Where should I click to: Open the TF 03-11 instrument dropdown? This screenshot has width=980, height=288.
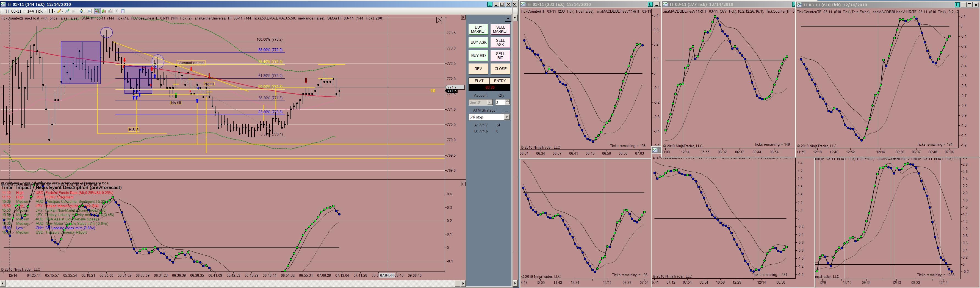(x=15, y=11)
